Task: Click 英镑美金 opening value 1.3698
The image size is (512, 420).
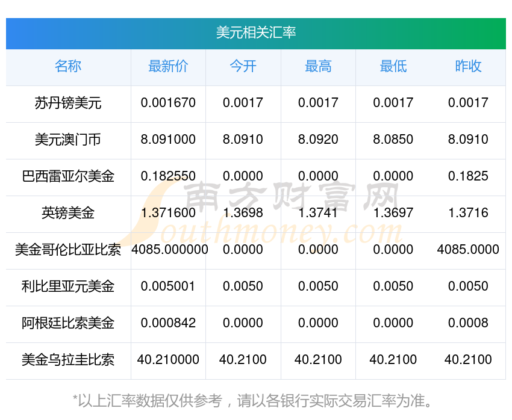Action: click(243, 213)
